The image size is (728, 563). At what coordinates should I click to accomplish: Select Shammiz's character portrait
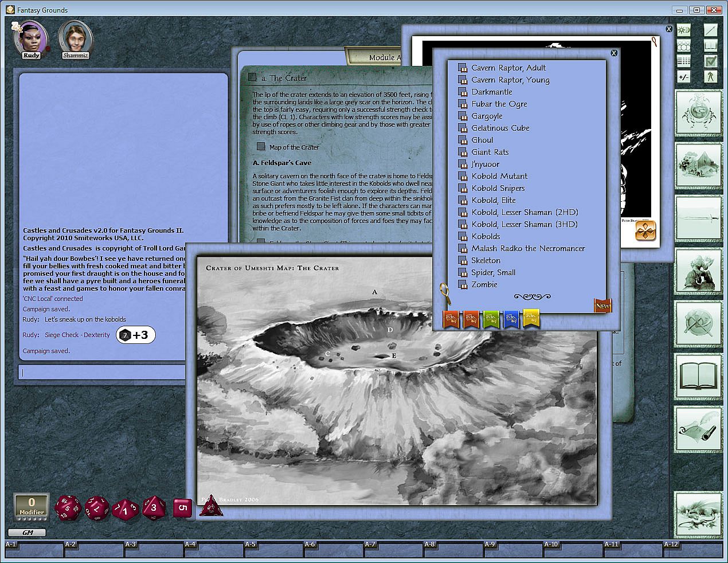[75, 40]
